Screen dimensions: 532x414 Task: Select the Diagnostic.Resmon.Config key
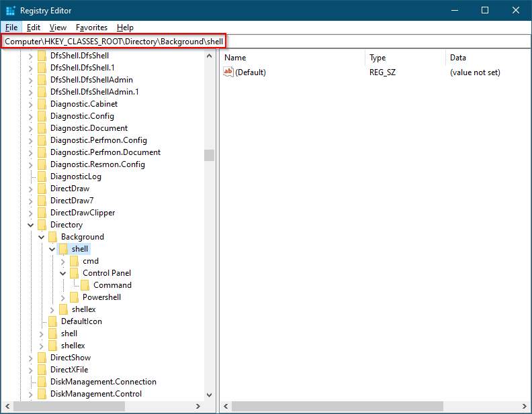click(97, 164)
